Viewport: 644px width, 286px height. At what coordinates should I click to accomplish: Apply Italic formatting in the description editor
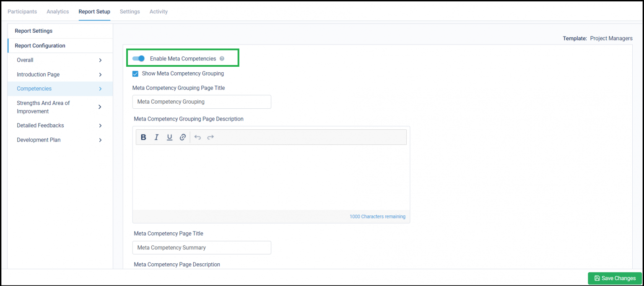(x=156, y=137)
